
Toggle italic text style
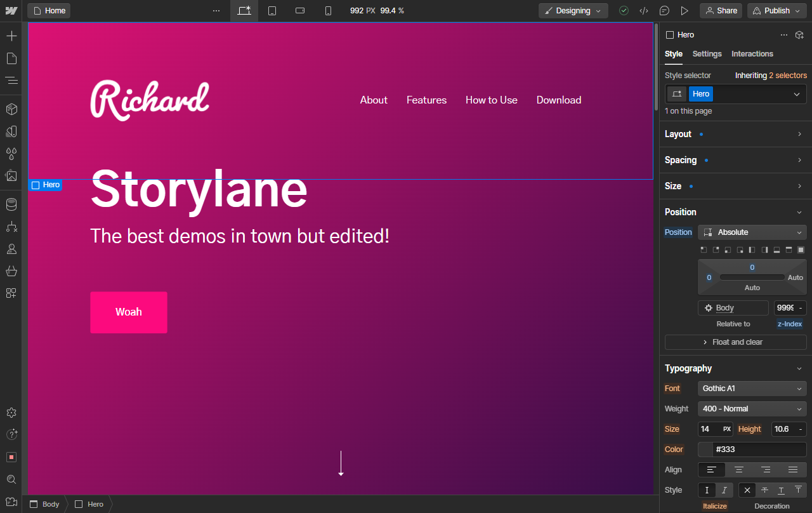(x=724, y=490)
